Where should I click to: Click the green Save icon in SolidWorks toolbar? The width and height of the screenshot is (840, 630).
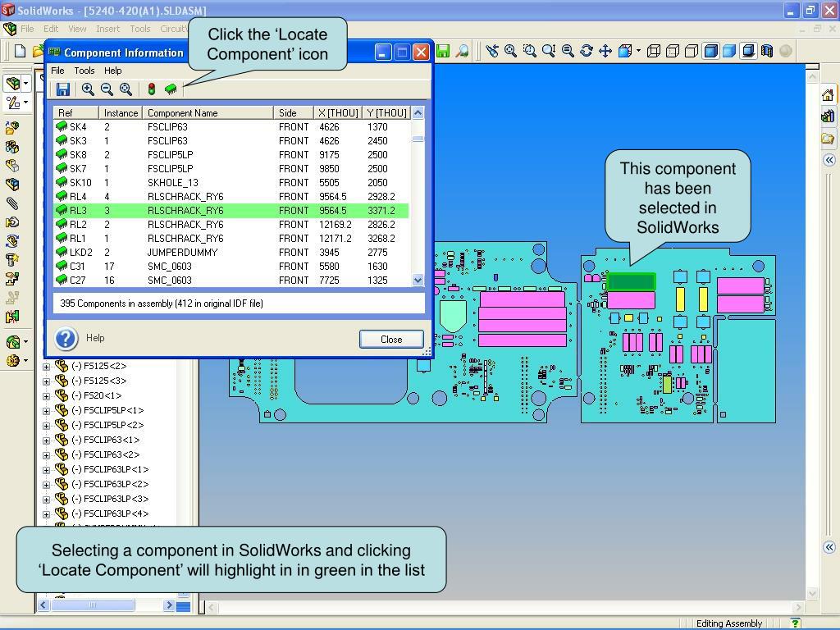[443, 51]
